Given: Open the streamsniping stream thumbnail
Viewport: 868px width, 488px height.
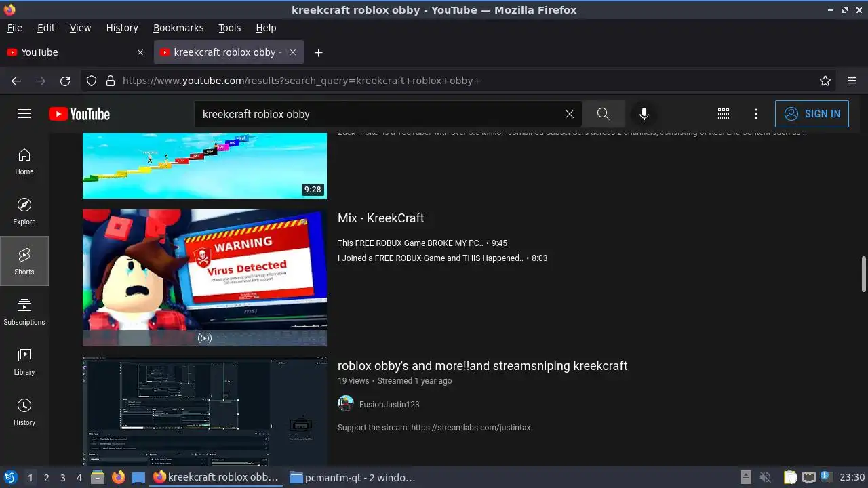Looking at the screenshot, I should 205,411.
